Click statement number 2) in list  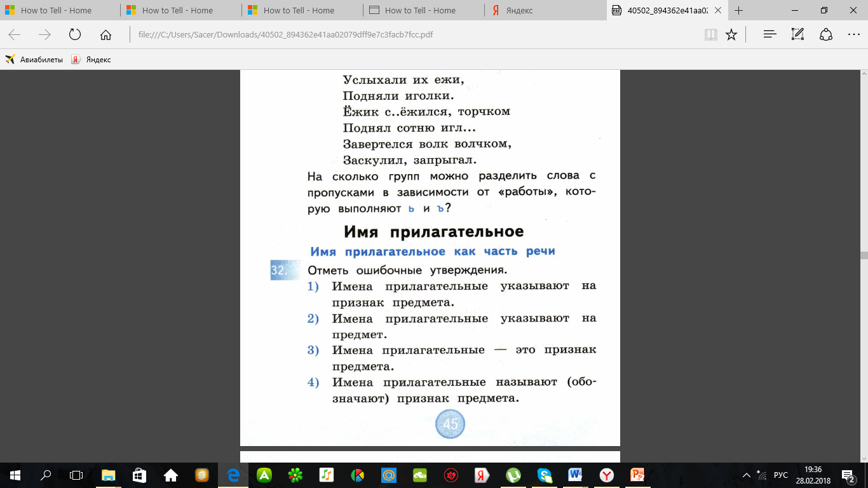click(x=313, y=318)
